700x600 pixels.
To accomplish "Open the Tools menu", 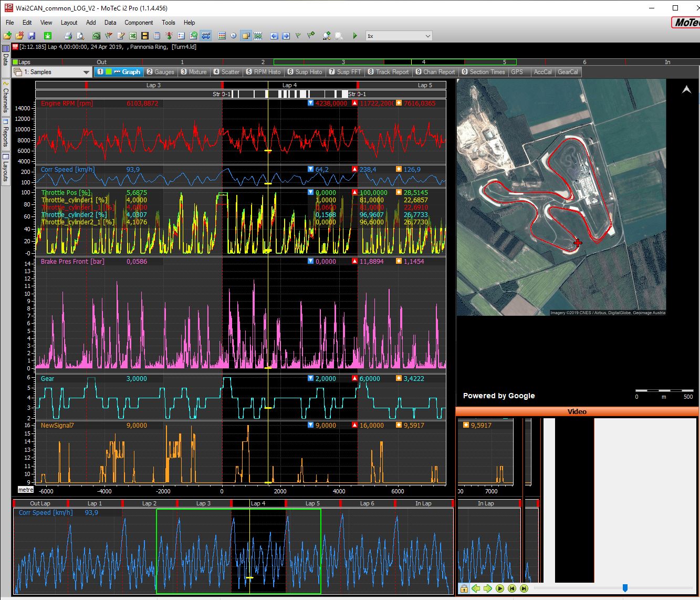I will click(169, 23).
